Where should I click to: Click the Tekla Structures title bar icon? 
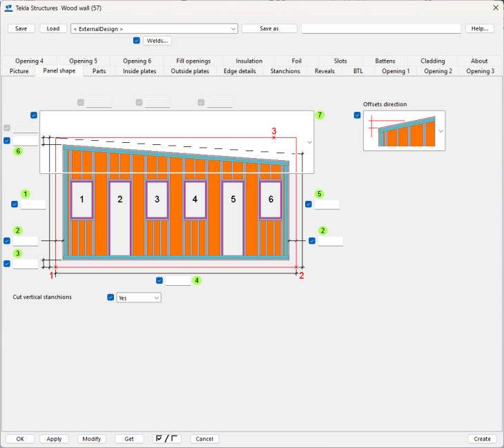coord(9,8)
